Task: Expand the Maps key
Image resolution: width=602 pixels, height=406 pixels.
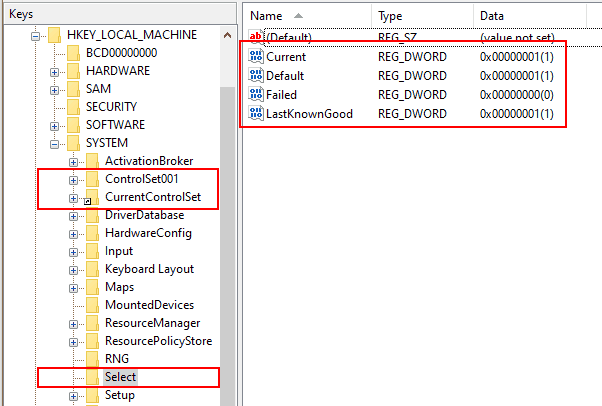Action: (x=73, y=288)
